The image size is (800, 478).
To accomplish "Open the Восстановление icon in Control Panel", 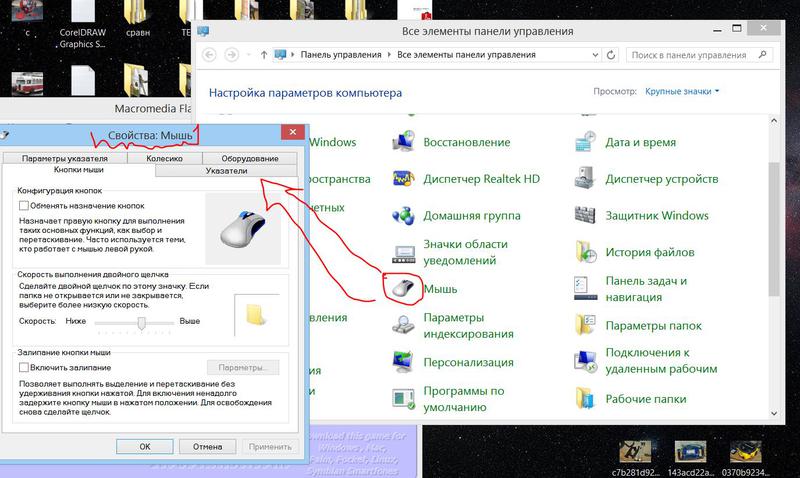I will pyautogui.click(x=403, y=142).
